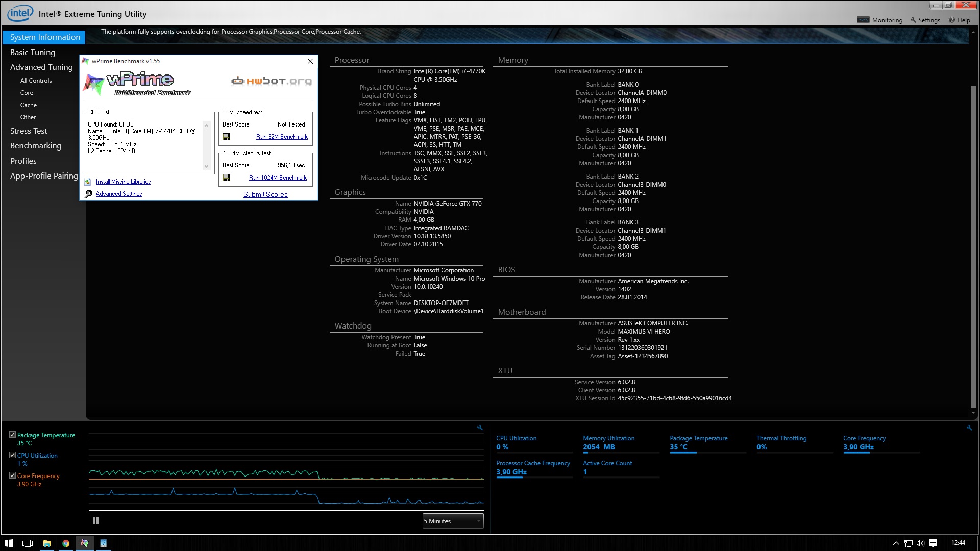Open Google Chrome from the taskbar
980x551 pixels.
click(66, 543)
